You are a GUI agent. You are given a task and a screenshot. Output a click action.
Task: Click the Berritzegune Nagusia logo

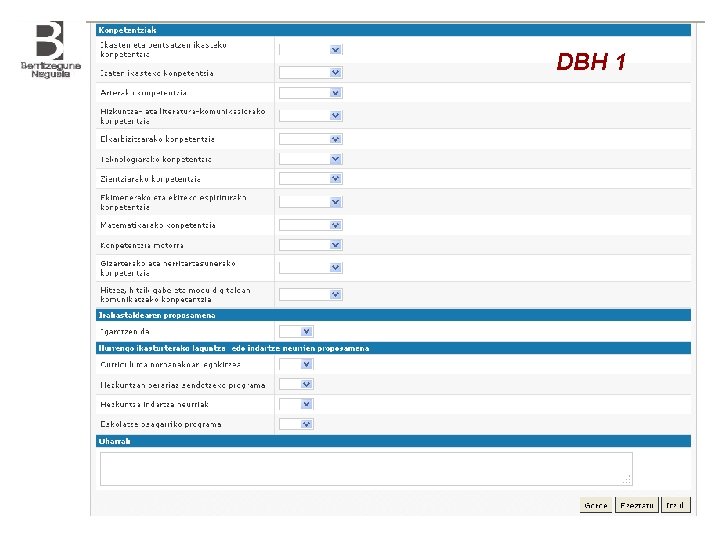[x=51, y=49]
